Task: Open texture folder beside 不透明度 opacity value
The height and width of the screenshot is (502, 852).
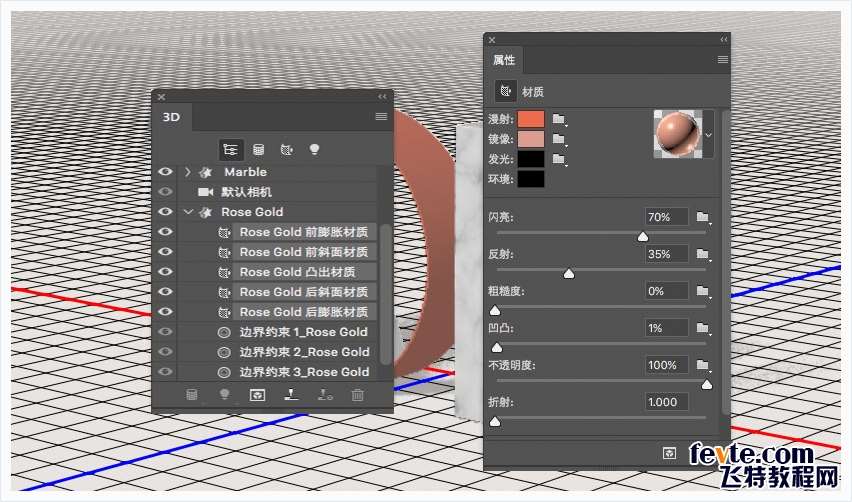Action: tap(703, 365)
